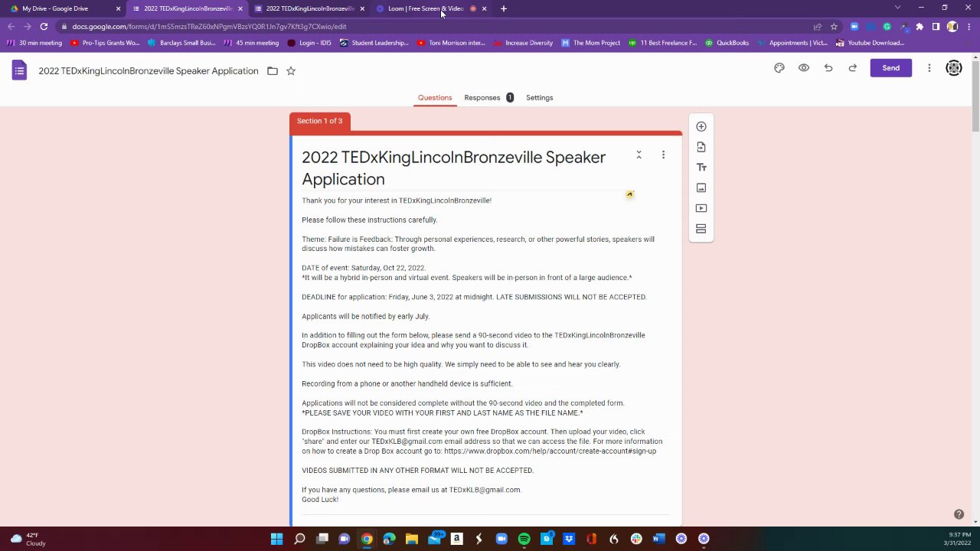This screenshot has width=980, height=551.
Task: Click the Add video icon in sidebar
Action: coord(701,208)
